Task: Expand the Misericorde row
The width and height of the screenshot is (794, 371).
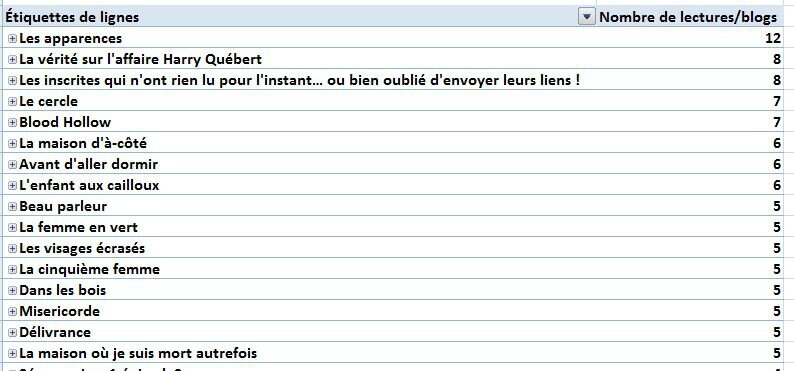Action: coord(13,312)
